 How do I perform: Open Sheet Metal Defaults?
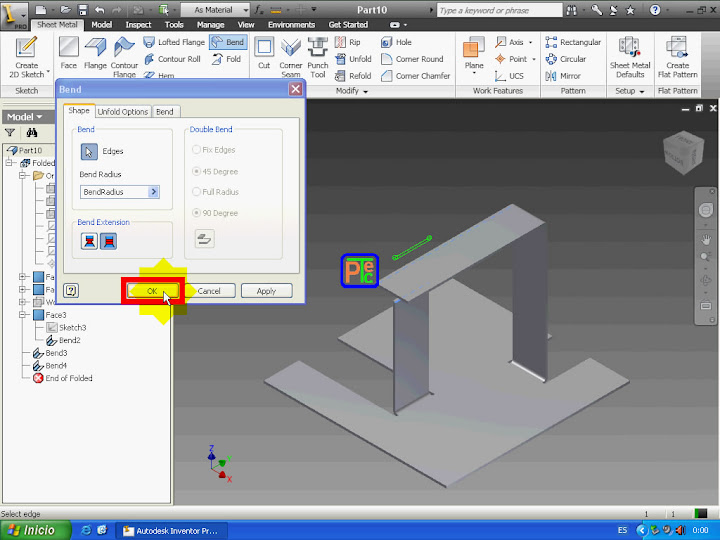[630, 57]
